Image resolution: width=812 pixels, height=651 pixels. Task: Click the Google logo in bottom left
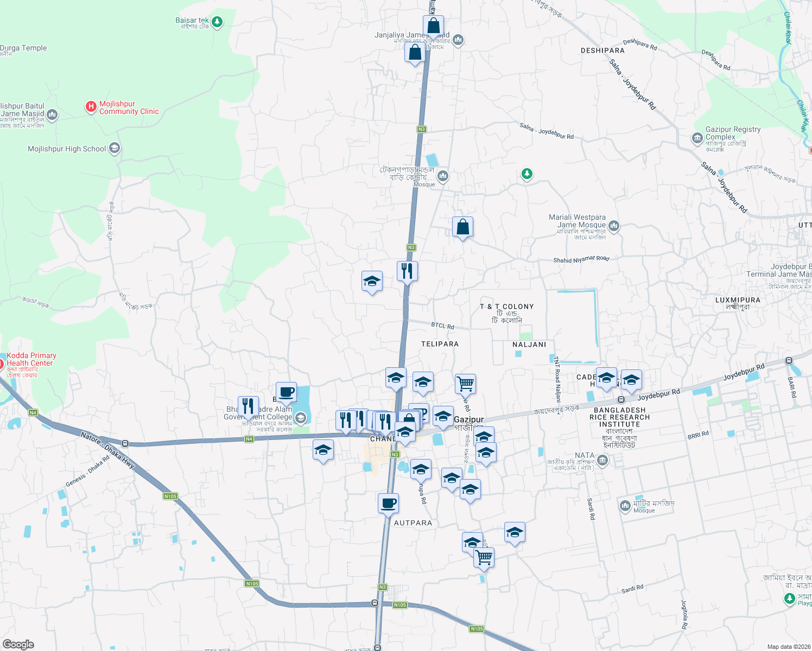click(x=18, y=644)
